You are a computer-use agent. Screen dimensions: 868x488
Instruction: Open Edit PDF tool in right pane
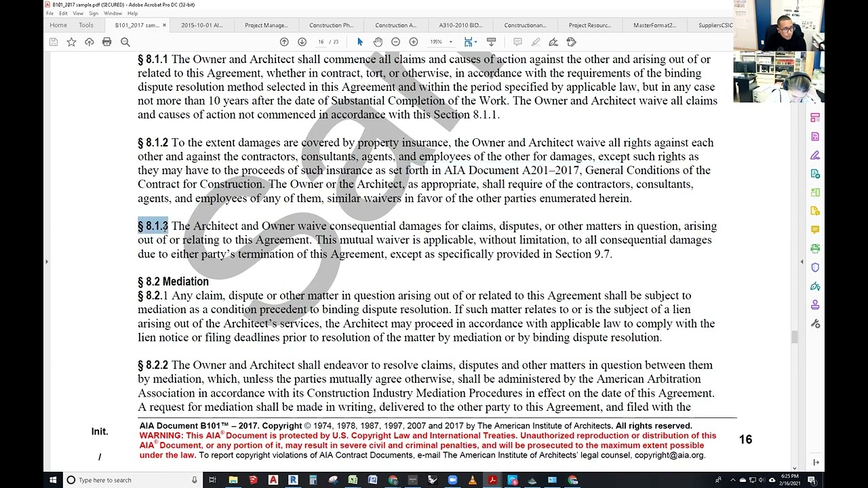(815, 137)
